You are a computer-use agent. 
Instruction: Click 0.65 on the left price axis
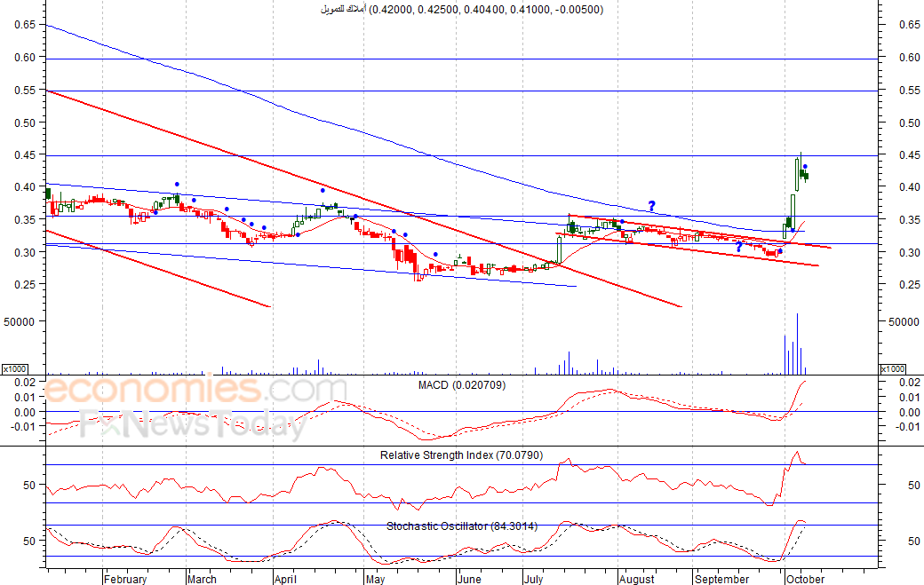coord(26,25)
